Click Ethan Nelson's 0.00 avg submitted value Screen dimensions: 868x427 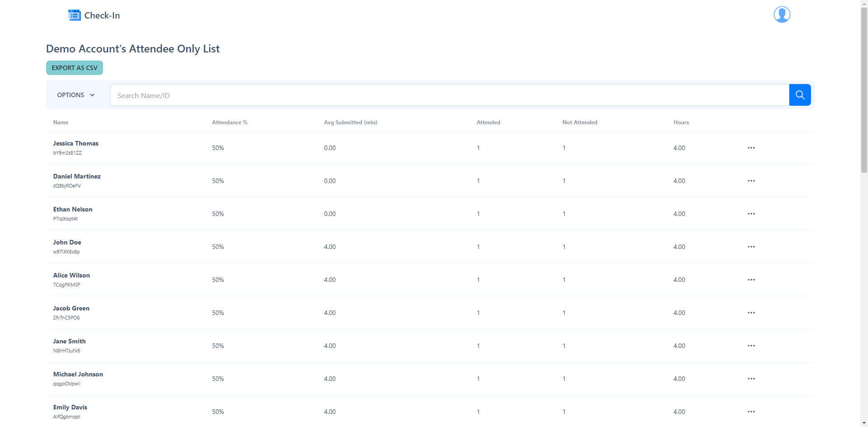pos(330,214)
